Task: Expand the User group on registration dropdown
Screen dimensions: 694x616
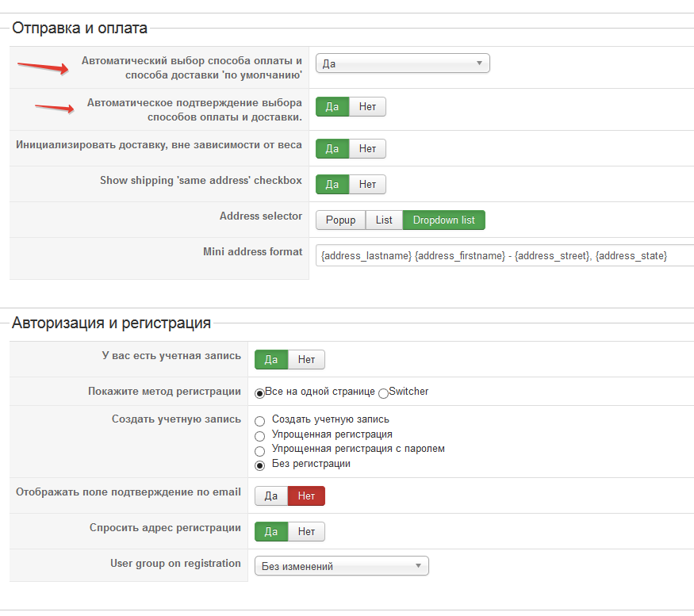Action: tap(341, 566)
